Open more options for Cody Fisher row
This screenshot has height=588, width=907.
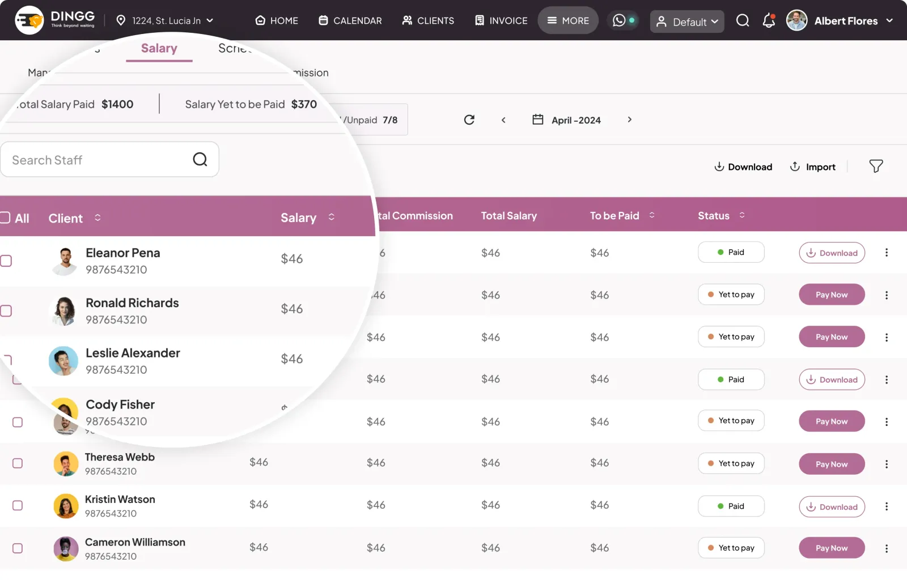[887, 422]
